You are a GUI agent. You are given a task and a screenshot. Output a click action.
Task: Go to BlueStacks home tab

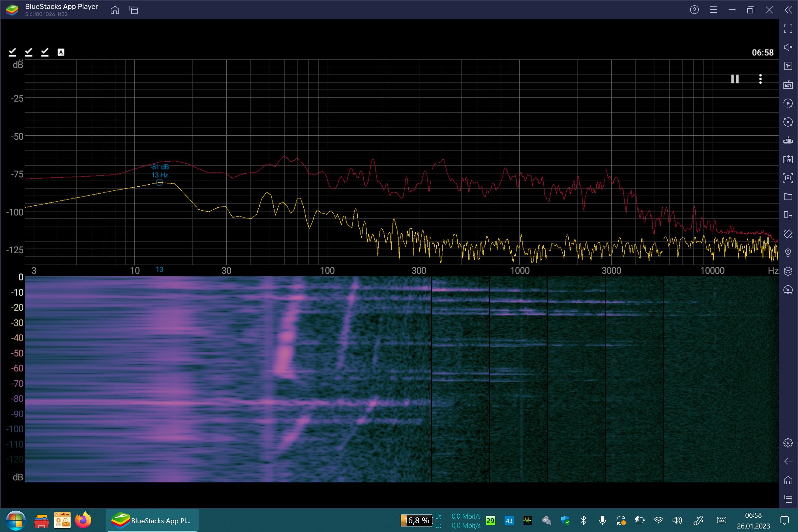[115, 10]
